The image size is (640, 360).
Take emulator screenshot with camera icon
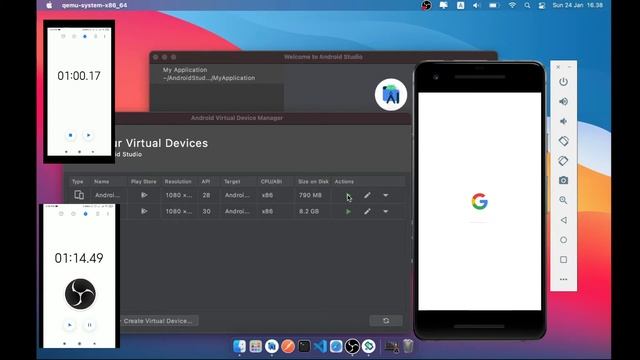[563, 180]
